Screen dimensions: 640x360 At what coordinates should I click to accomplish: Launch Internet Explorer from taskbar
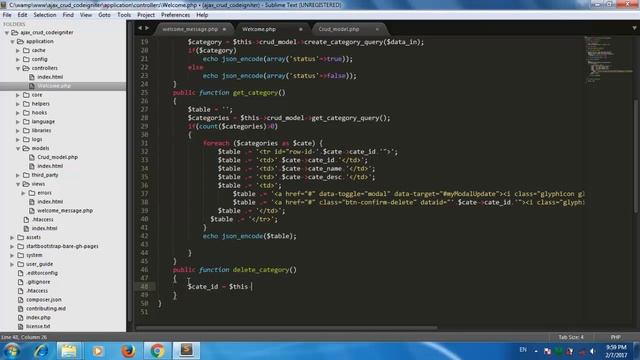pyautogui.click(x=41, y=351)
